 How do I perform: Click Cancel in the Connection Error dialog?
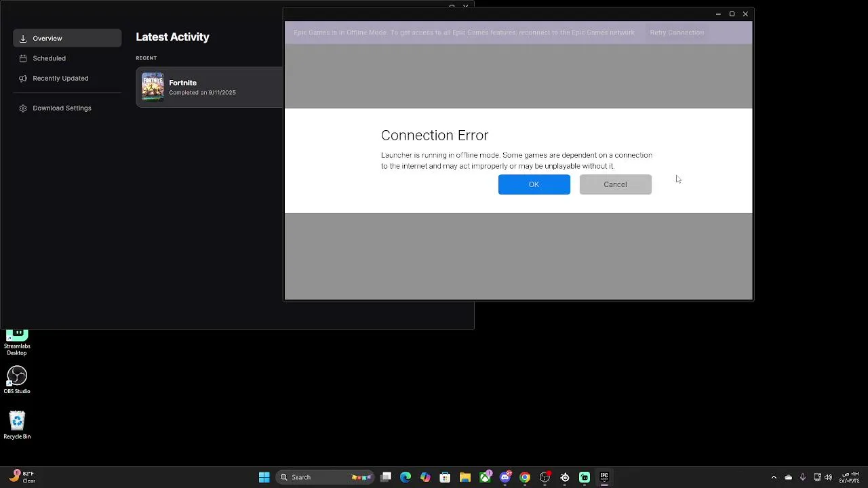[x=615, y=184]
